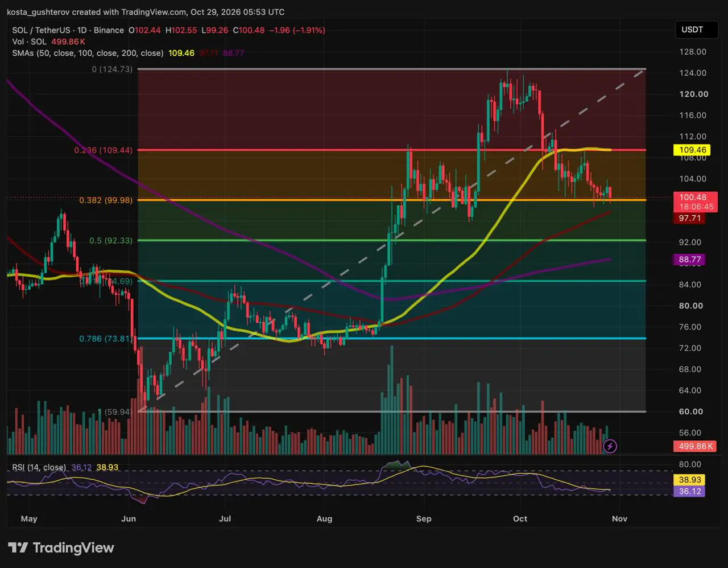Viewport: 728px width, 568px height.
Task: Click the 499.86K volume tag
Action: pos(694,446)
